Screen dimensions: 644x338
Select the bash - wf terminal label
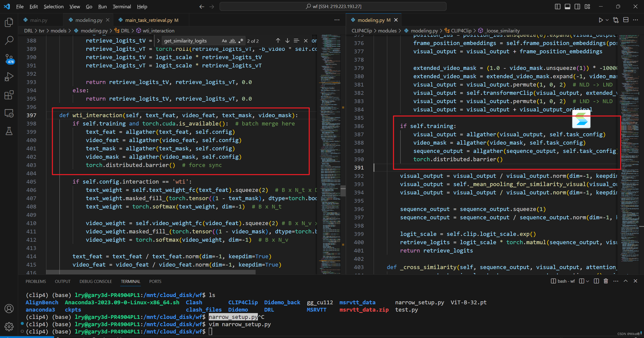(x=563, y=281)
